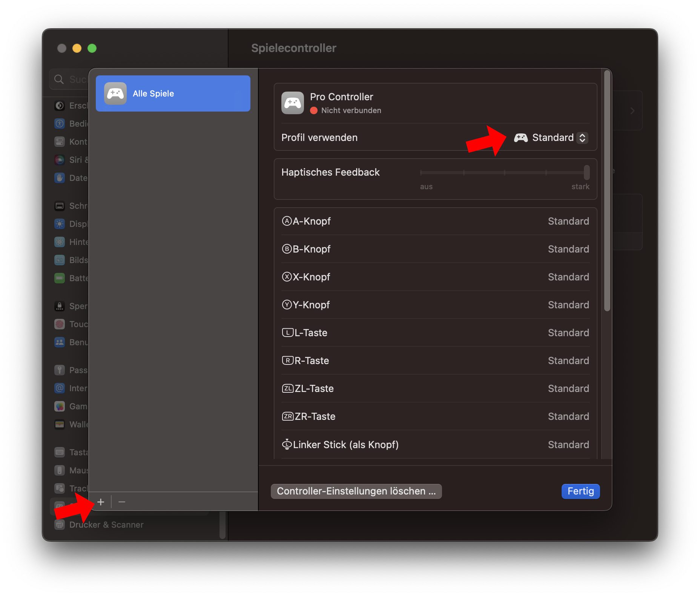Open the B-Knopf mapping row
The height and width of the screenshot is (597, 700).
coord(435,249)
